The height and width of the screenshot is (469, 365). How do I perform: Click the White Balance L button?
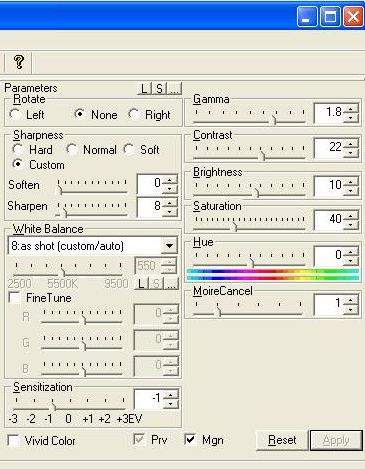tap(142, 284)
